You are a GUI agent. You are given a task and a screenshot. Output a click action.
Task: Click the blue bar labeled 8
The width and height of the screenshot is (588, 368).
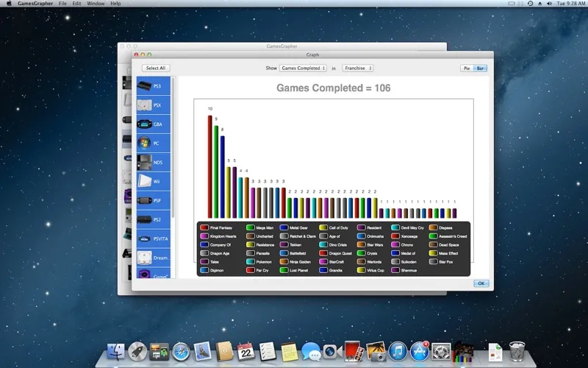(x=223, y=177)
